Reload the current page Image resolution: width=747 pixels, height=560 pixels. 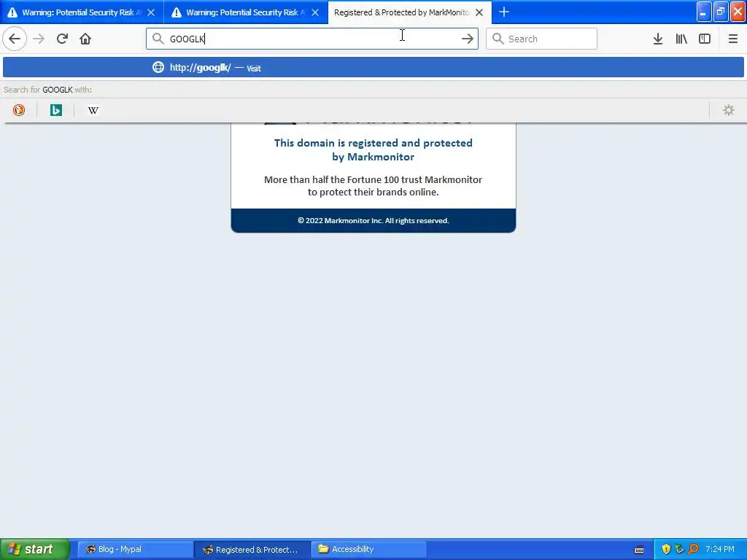point(62,39)
